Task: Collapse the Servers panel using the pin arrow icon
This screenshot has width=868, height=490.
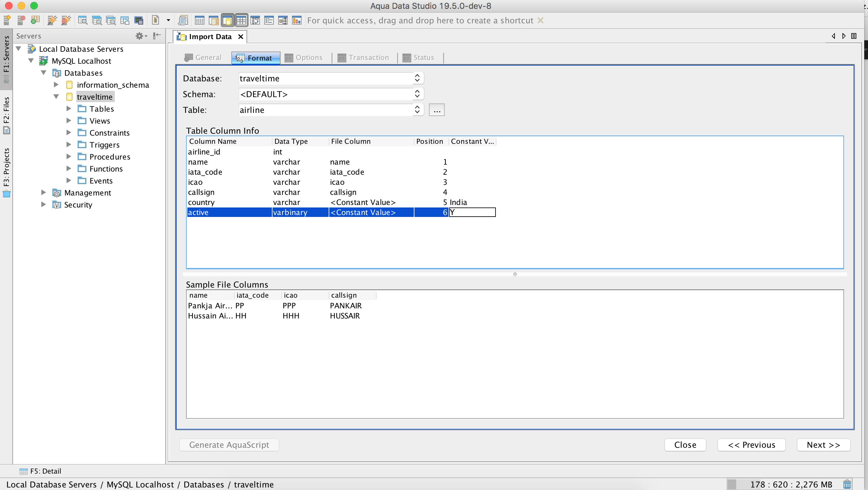Action: pos(157,36)
